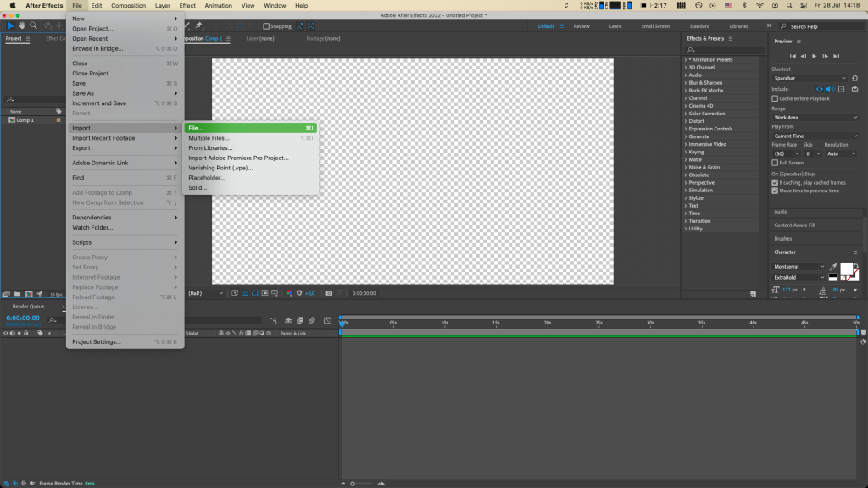The height and width of the screenshot is (488, 868).
Task: Open the Range dropdown set to Work Area
Action: click(815, 117)
